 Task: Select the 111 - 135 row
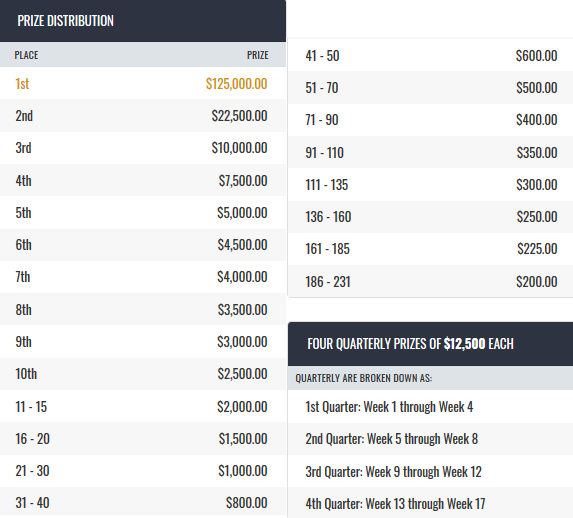pyautogui.click(x=430, y=185)
